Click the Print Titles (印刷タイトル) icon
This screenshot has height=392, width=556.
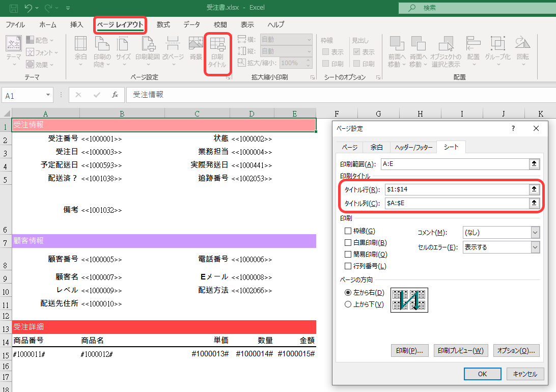tap(217, 52)
